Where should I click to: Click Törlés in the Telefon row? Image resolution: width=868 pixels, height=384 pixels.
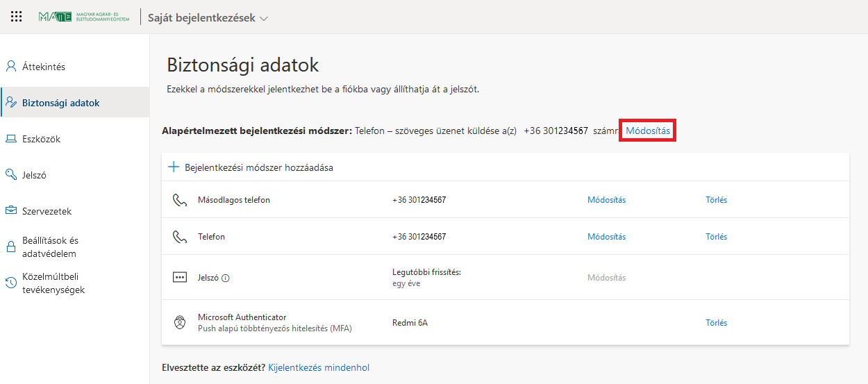(x=716, y=237)
